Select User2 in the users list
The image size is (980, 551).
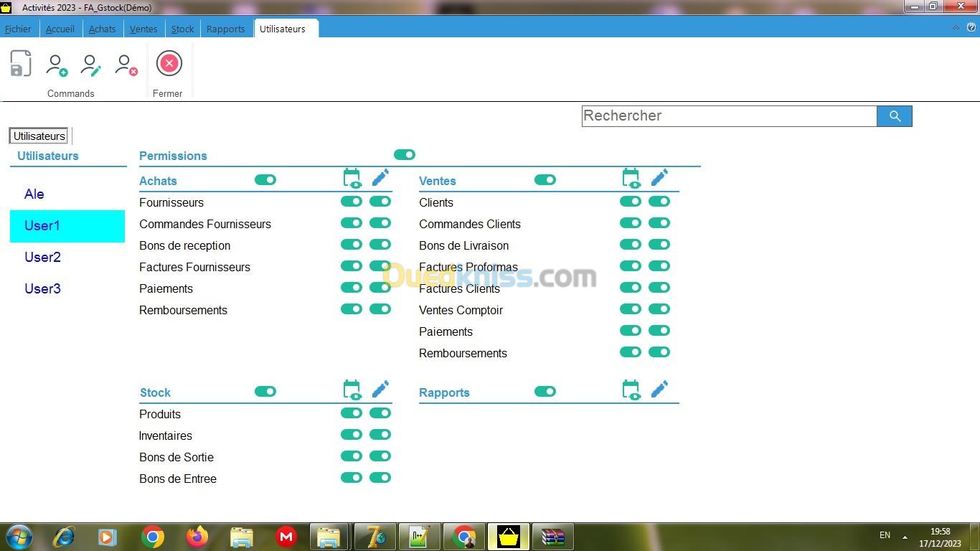(x=43, y=258)
